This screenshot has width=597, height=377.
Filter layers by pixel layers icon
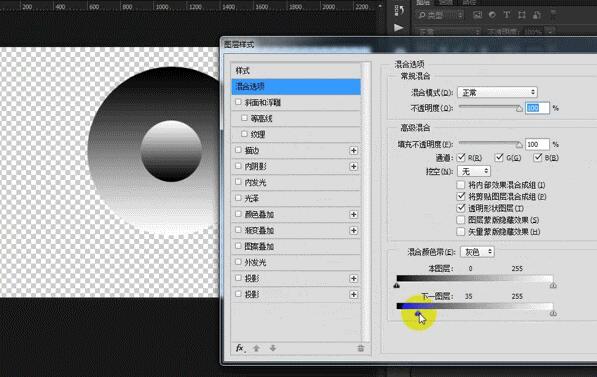tap(477, 15)
